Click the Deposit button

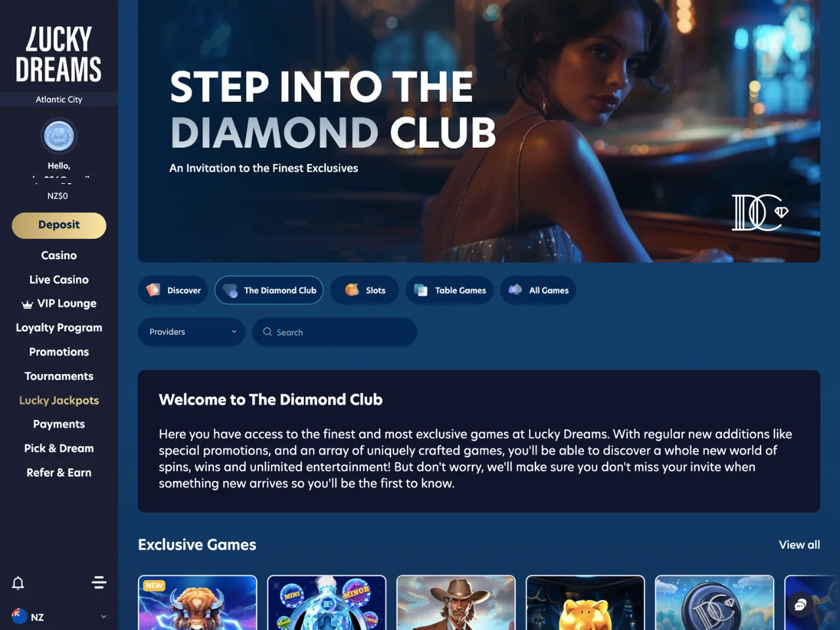tap(59, 225)
